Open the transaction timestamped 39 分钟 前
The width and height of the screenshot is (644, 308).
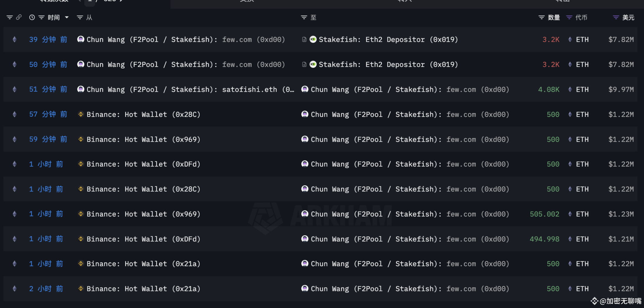[x=48, y=39]
